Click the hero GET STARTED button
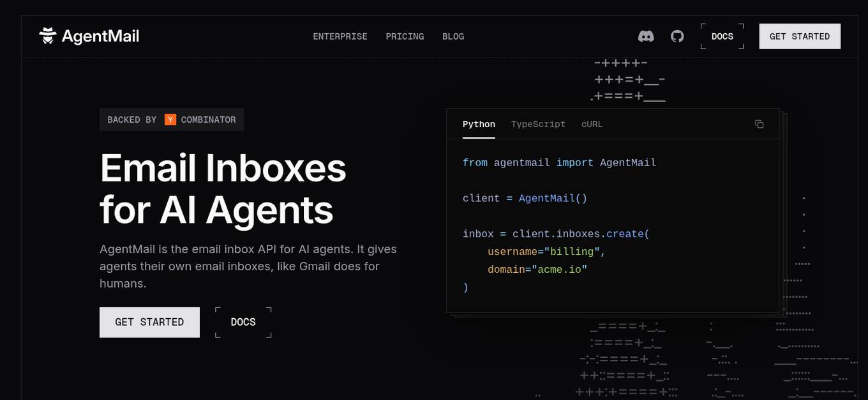The image size is (868, 400). (149, 322)
